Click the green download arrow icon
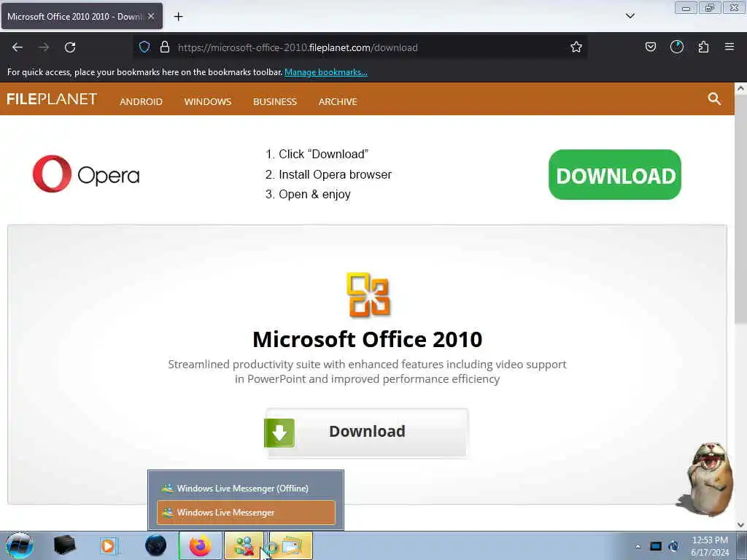The image size is (747, 560). pos(279,433)
